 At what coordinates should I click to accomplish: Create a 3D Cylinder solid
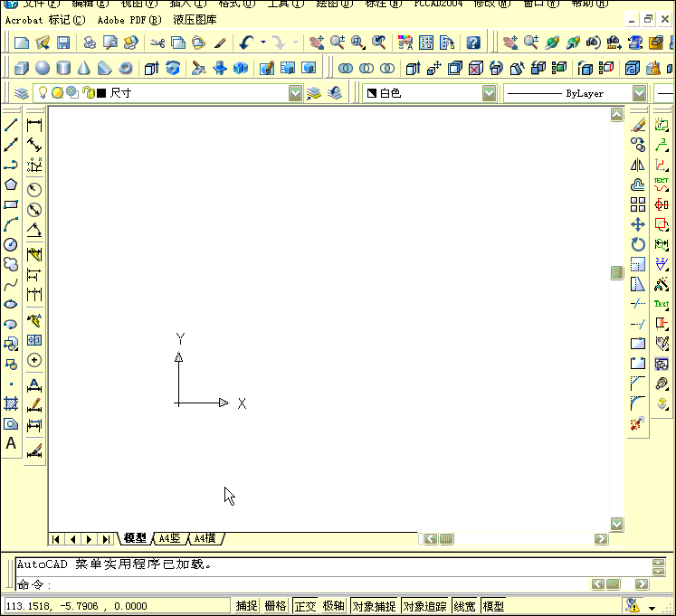(x=63, y=68)
